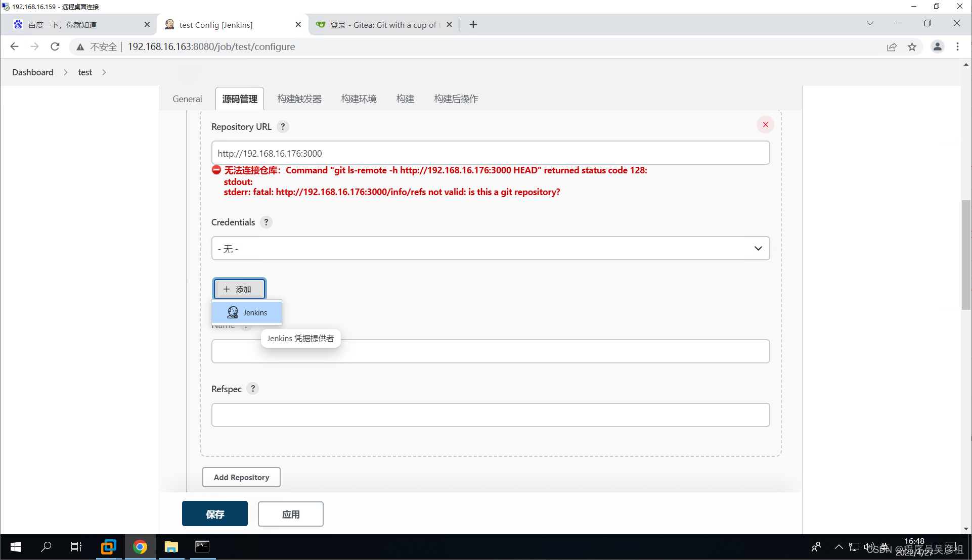This screenshot has width=972, height=560.
Task: Jump to the 构建 tab
Action: (x=405, y=99)
